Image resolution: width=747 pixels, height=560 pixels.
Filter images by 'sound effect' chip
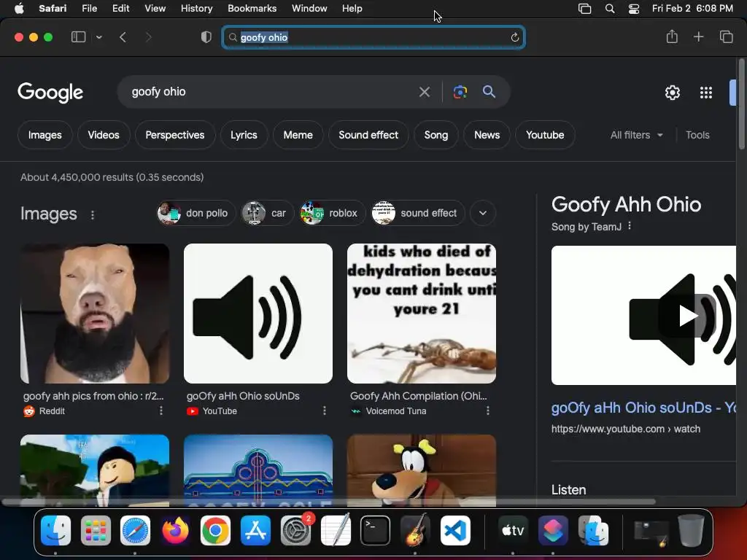coord(418,213)
